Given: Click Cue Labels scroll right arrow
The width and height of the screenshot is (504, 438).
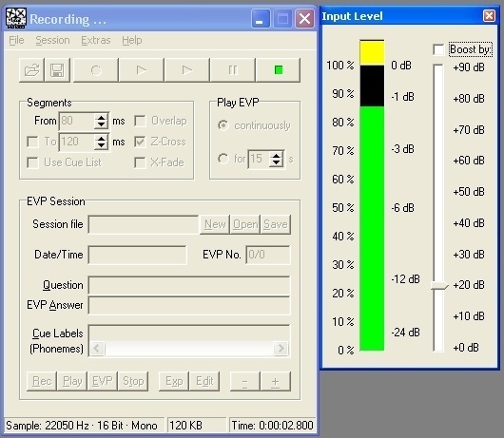Looking at the screenshot, I should [281, 348].
